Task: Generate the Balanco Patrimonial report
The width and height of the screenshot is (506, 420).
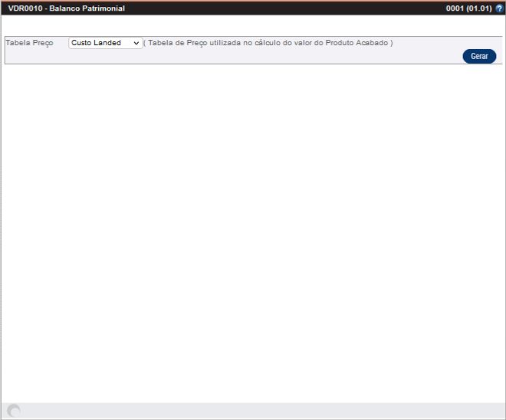Action: coord(479,57)
